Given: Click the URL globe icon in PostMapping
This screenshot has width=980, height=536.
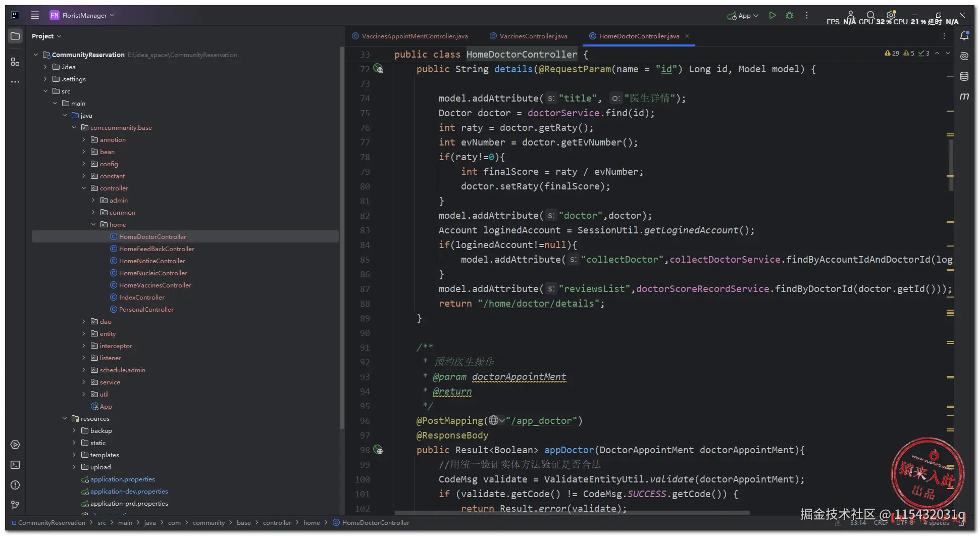Looking at the screenshot, I should click(x=494, y=420).
